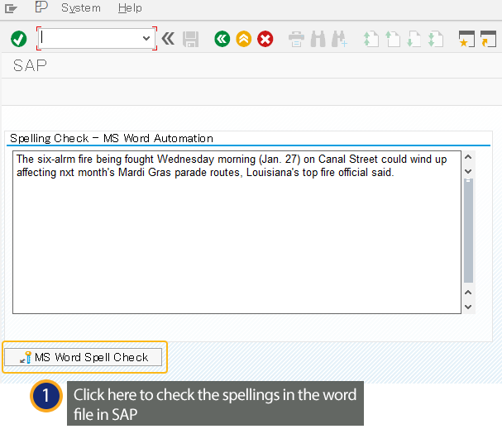Viewport: 502px width, 448px height.
Task: Run the MS Word Spell Check button
Action: point(84,357)
